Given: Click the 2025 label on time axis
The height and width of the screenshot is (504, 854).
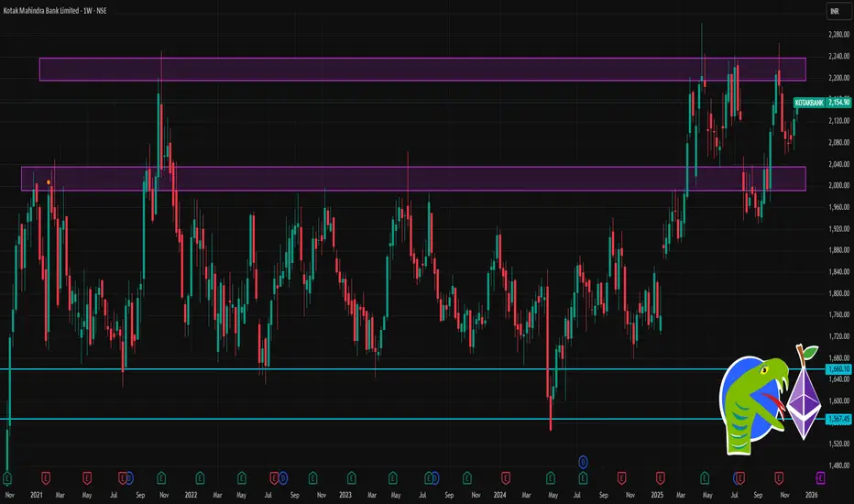Looking at the screenshot, I should 657,495.
